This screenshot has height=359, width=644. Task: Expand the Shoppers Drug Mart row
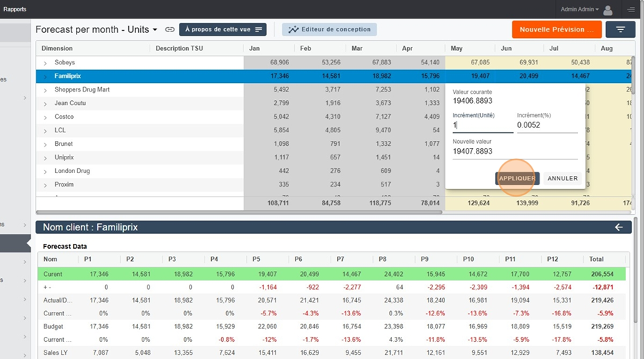click(x=45, y=90)
